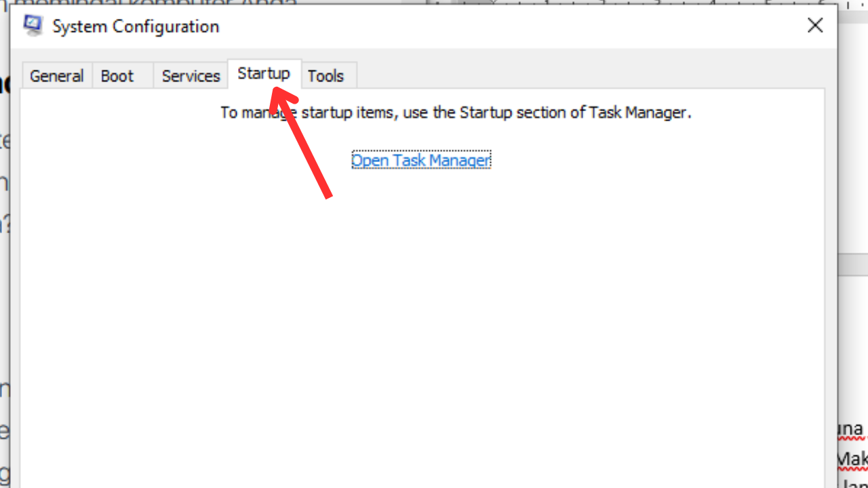Click the underlined word "Mak" in document

[x=852, y=460]
